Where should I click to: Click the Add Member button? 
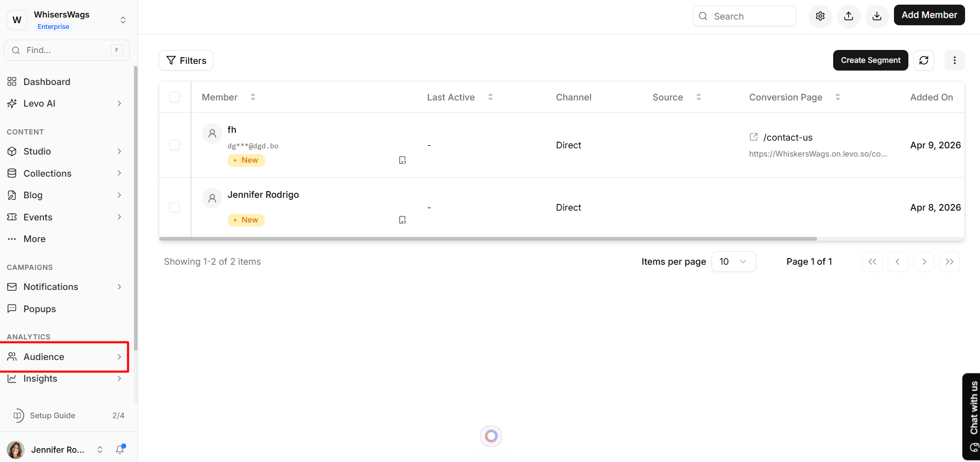click(x=928, y=15)
